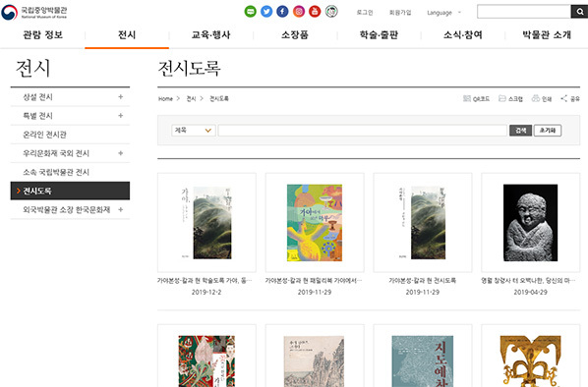Open the 2019-12-2 가야 학술도록 cover
This screenshot has width=588, height=387.
(207, 223)
